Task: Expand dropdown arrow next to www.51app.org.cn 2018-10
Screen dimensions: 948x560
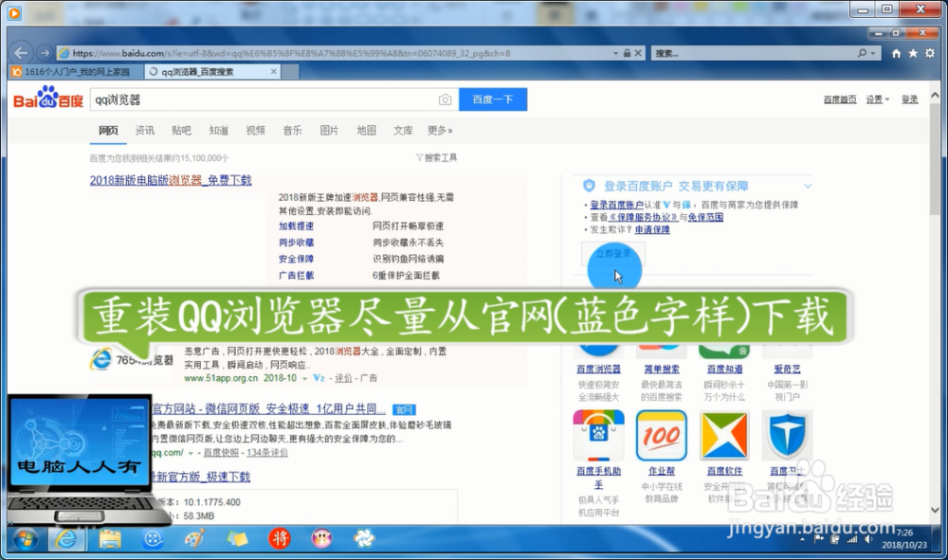Action: [304, 378]
